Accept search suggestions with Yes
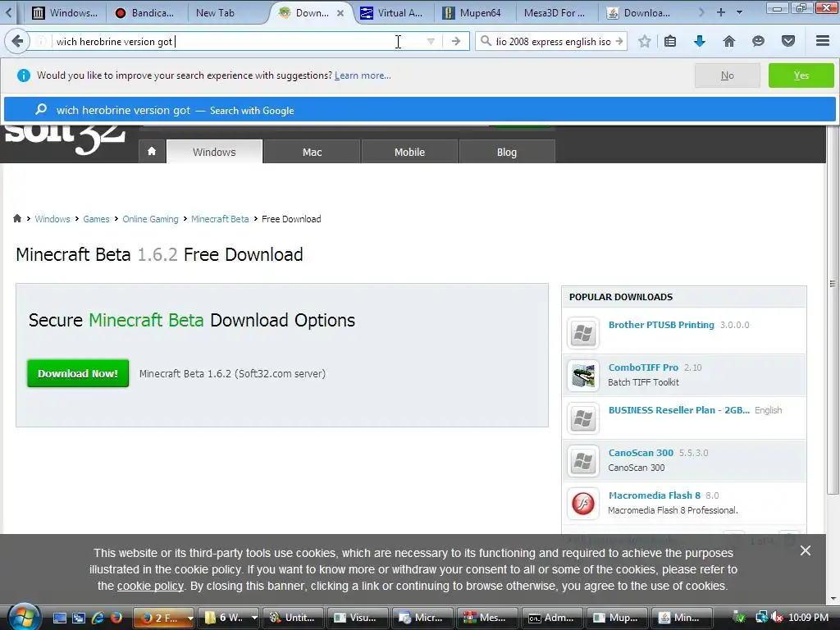 click(801, 75)
